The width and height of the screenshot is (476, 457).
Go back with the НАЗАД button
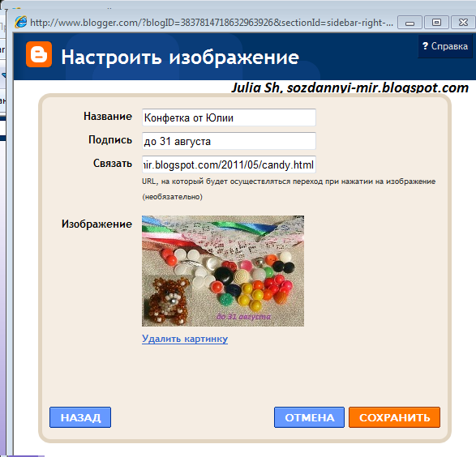80,417
